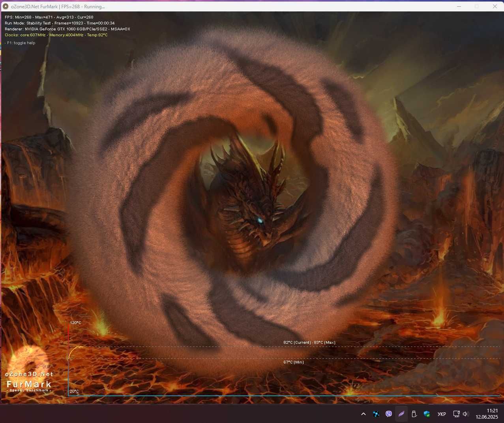This screenshot has width=504, height=423.
Task: Click the purple feather tray icon
Action: click(401, 414)
